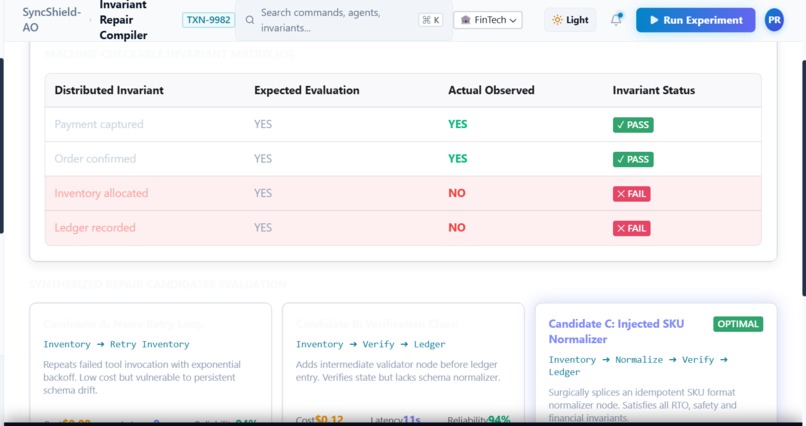Click the PASS badge for Payment captured

pyautogui.click(x=633, y=125)
